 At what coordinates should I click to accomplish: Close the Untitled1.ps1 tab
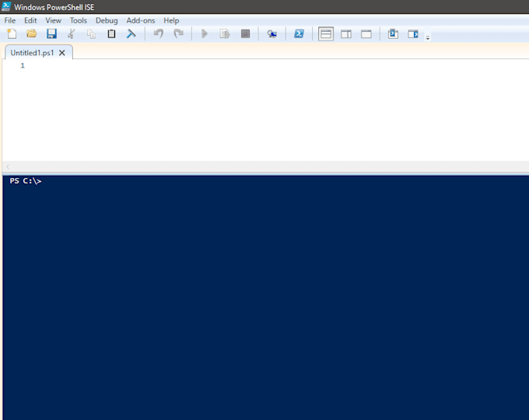point(62,53)
